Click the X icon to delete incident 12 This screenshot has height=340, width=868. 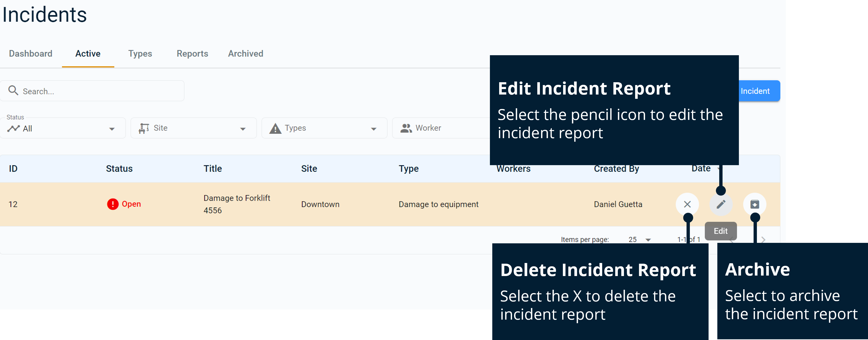pos(687,204)
